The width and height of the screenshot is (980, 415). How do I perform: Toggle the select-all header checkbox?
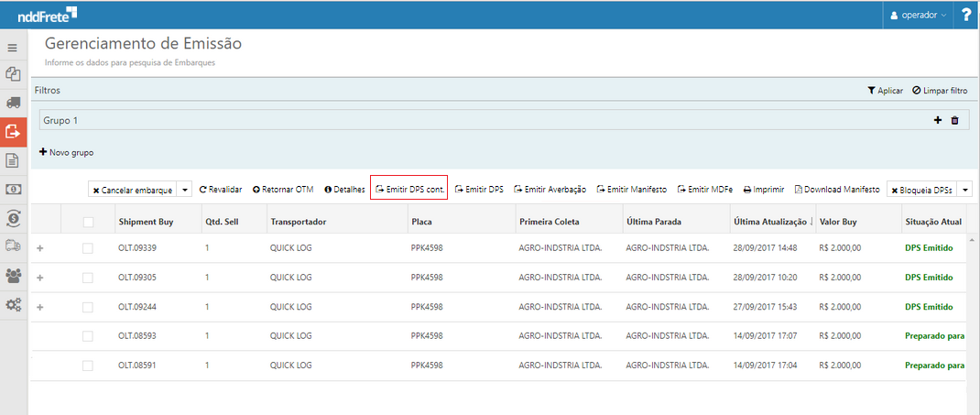coord(88,222)
